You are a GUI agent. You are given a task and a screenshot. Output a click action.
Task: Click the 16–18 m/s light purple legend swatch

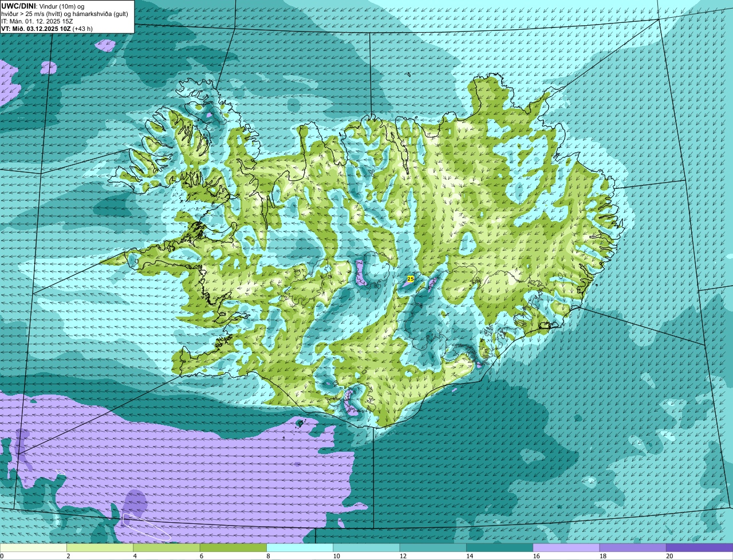pyautogui.click(x=566, y=548)
